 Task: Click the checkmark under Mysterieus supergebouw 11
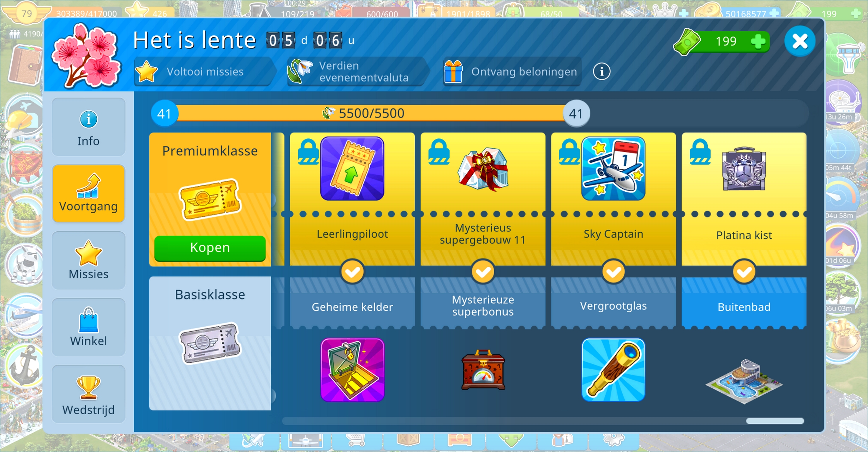pos(483,272)
